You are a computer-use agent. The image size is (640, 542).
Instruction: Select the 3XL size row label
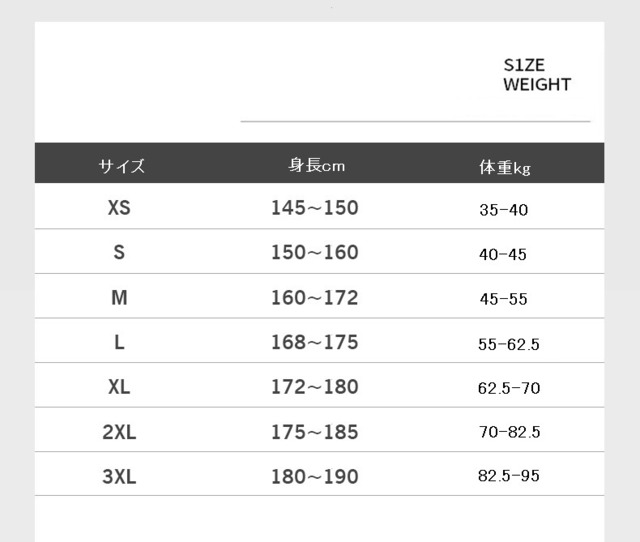click(x=119, y=476)
